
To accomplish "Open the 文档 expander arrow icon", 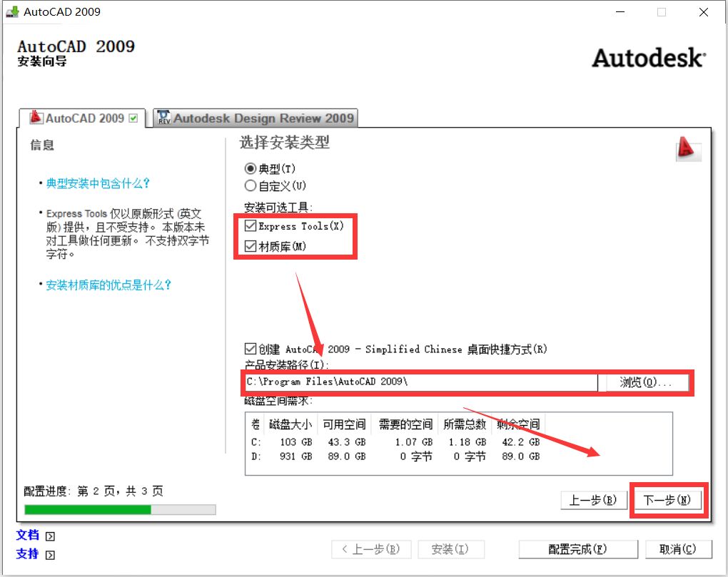I will (x=50, y=536).
